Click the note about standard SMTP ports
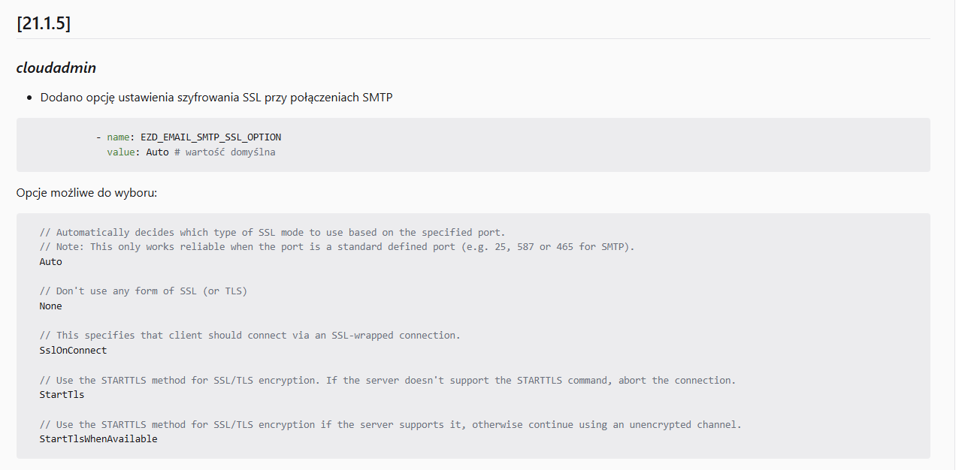This screenshot has height=470, width=980. point(337,247)
